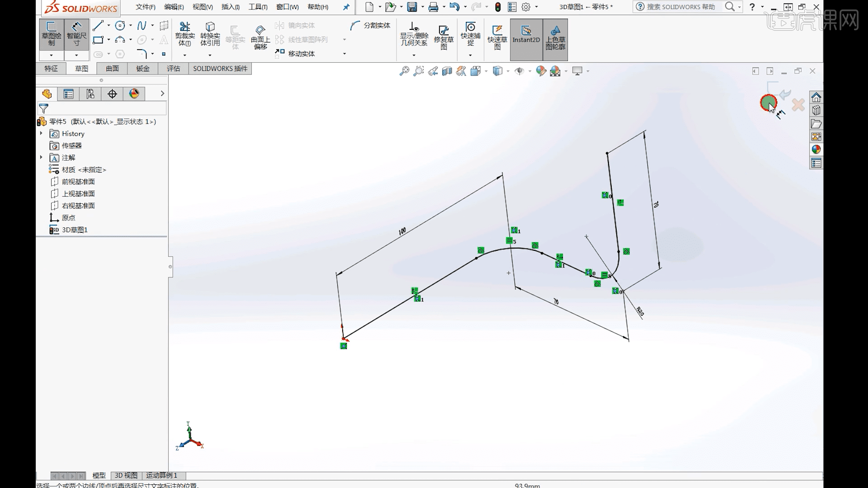The height and width of the screenshot is (488, 868).
Task: Open the Move Entities (移动实体) dropdown arrow
Action: pyautogui.click(x=344, y=54)
